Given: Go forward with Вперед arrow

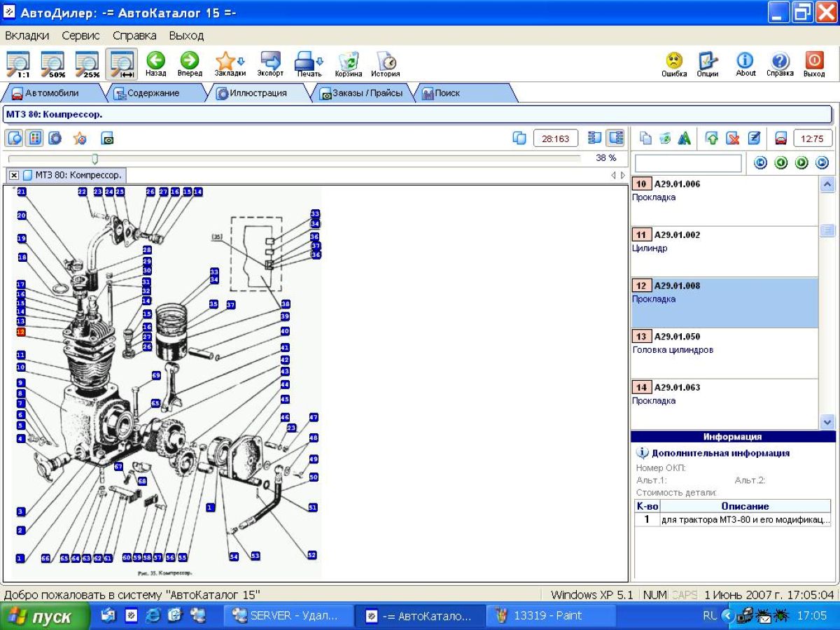Looking at the screenshot, I should [190, 64].
